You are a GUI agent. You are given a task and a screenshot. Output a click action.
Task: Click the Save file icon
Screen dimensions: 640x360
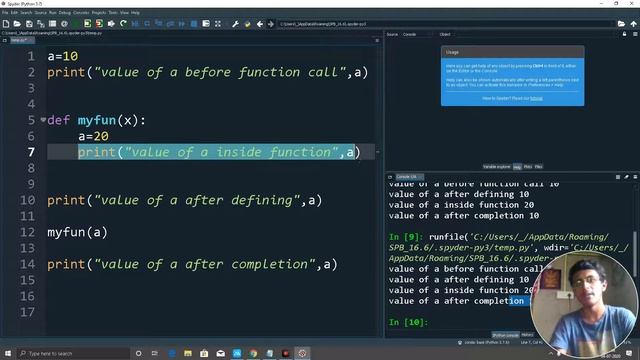(29, 24)
